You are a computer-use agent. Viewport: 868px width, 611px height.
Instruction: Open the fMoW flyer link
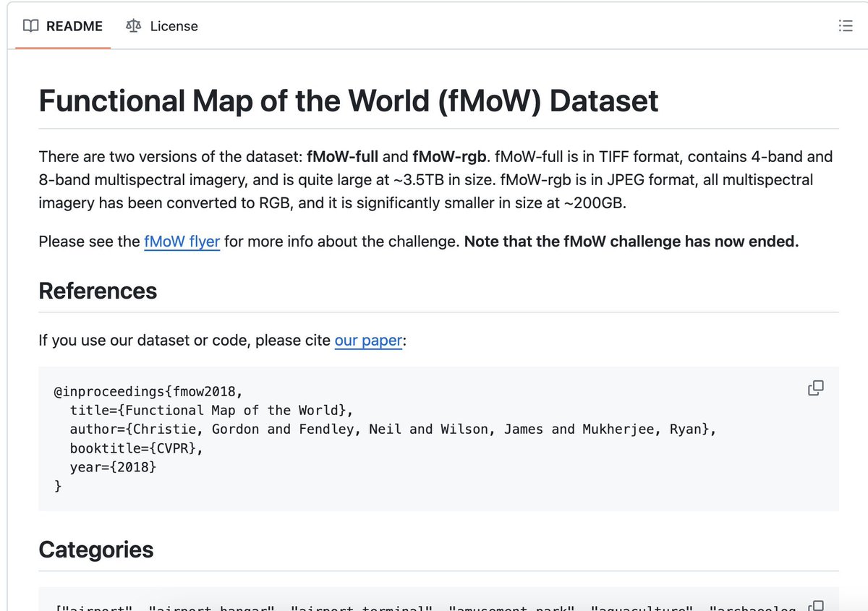pyautogui.click(x=182, y=242)
